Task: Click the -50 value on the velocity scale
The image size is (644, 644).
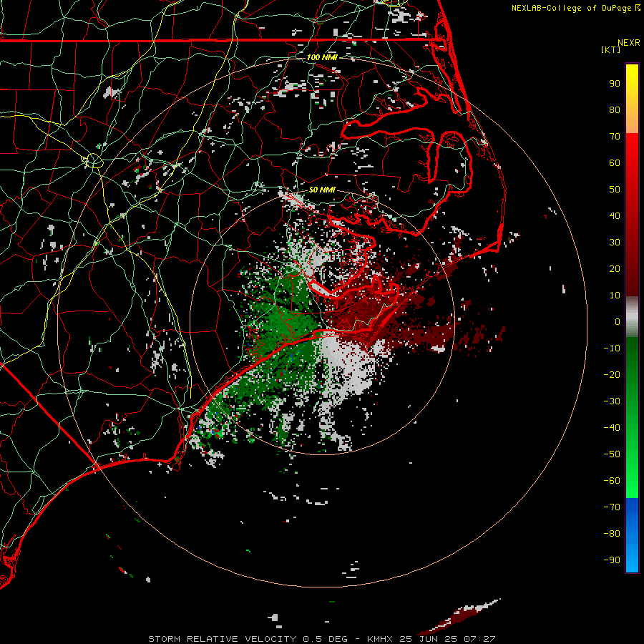Action: coord(612,454)
